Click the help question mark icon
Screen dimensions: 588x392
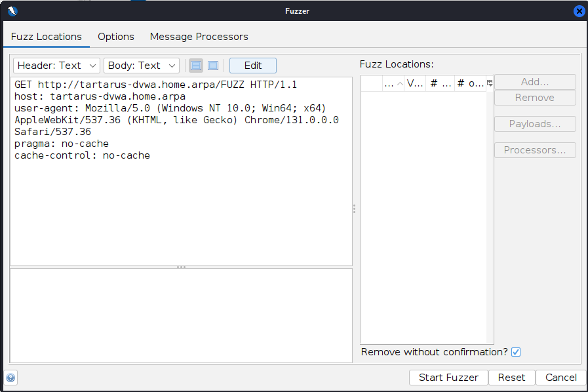[11, 378]
